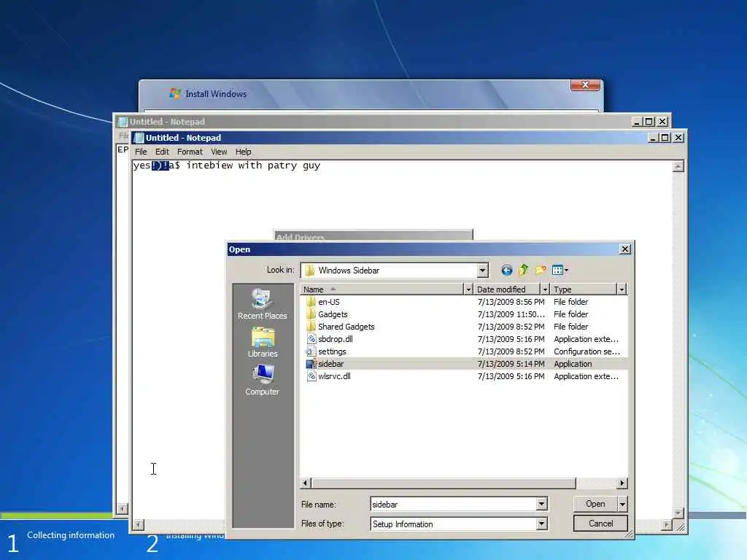This screenshot has height=560, width=747.
Task: Open the Help menu in Notepad
Action: pyautogui.click(x=244, y=152)
